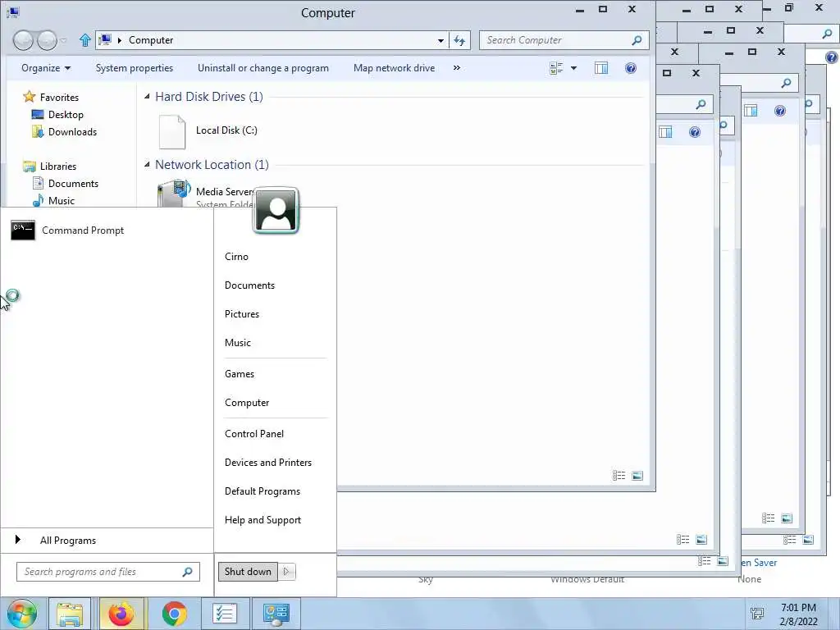Click the Up arrow navigation icon
The height and width of the screenshot is (630, 840).
pos(84,40)
